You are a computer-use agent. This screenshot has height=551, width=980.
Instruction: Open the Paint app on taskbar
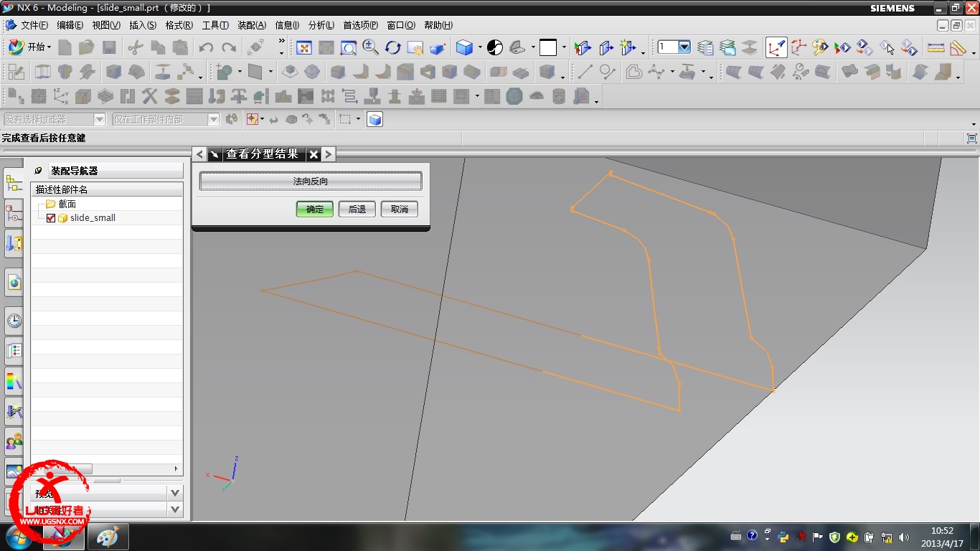(x=108, y=537)
